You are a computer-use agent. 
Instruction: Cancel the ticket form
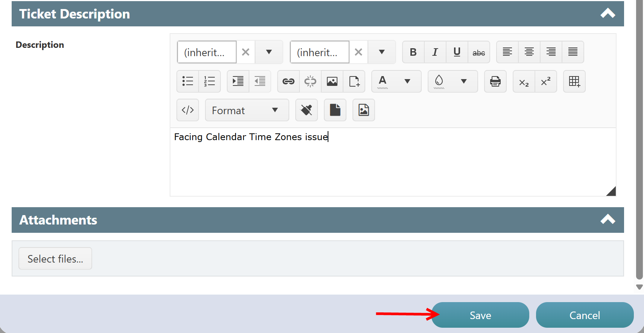click(x=585, y=315)
